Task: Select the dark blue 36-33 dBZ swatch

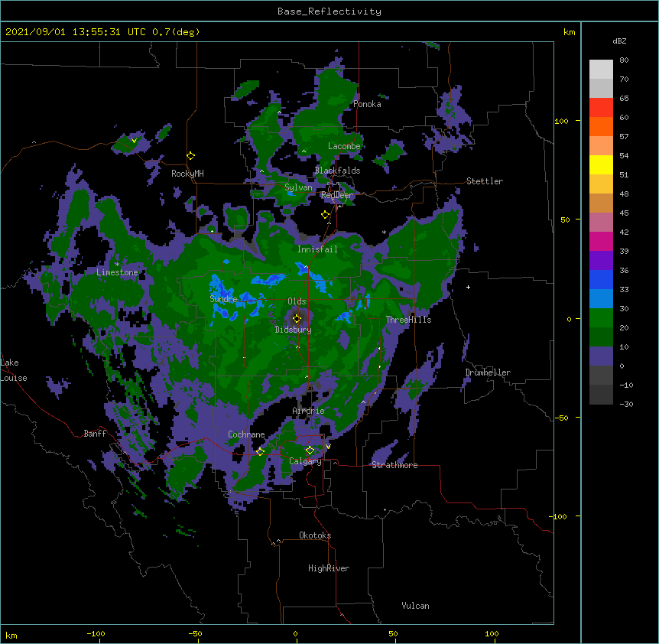Action: point(601,279)
